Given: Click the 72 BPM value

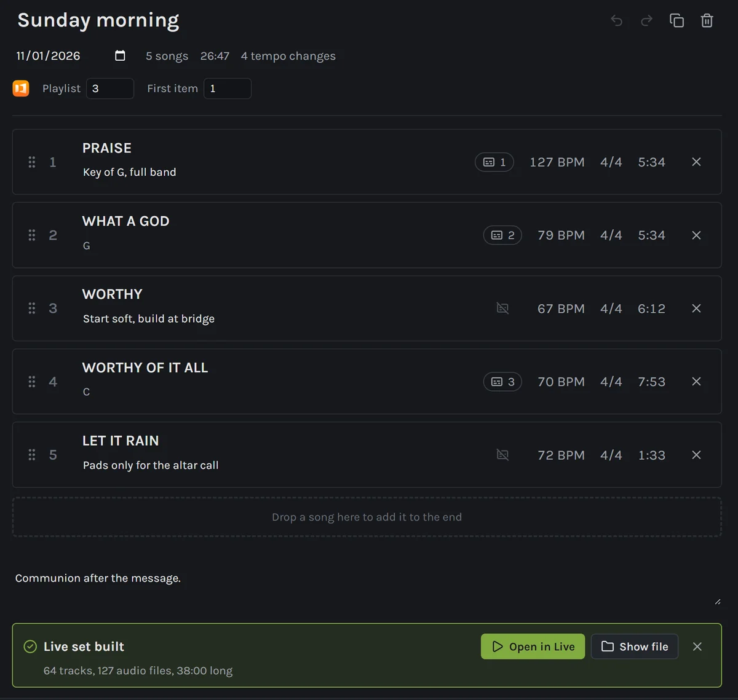Looking at the screenshot, I should click(x=561, y=455).
